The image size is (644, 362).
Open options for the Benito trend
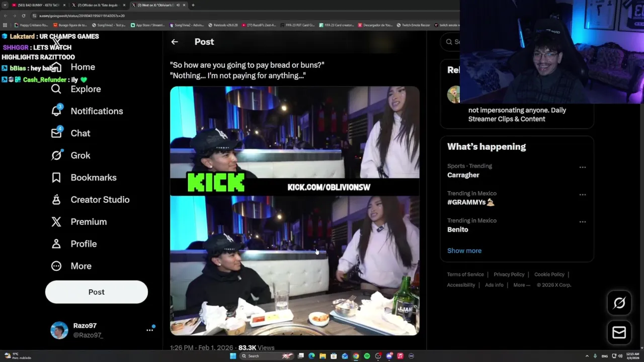click(583, 222)
